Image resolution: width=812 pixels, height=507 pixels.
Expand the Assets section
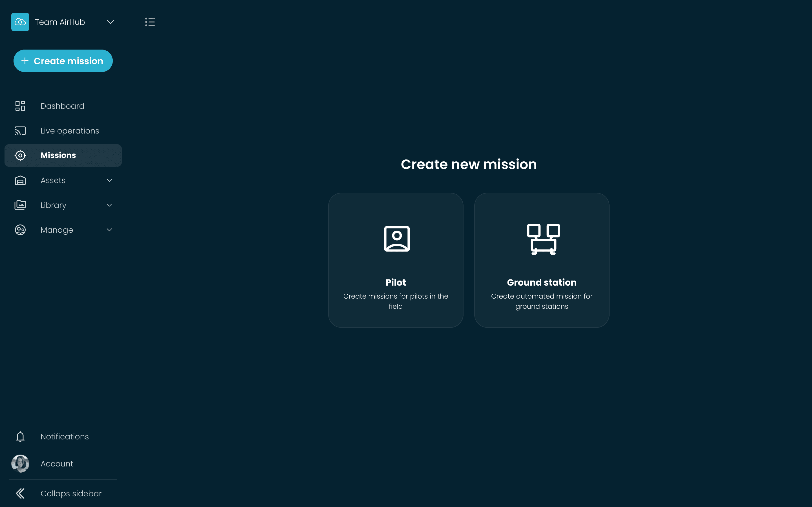click(x=109, y=180)
